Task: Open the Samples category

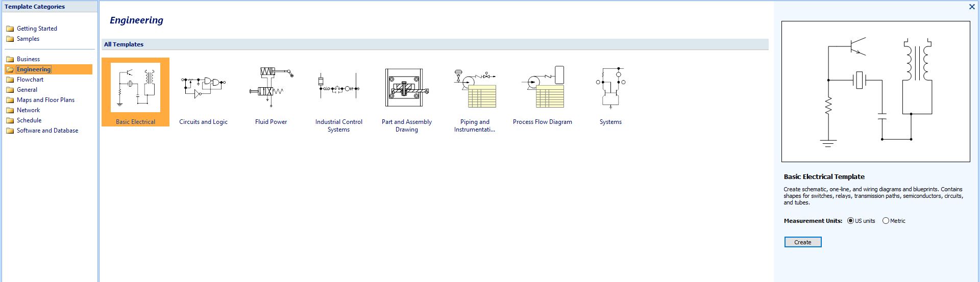Action: pyautogui.click(x=28, y=39)
